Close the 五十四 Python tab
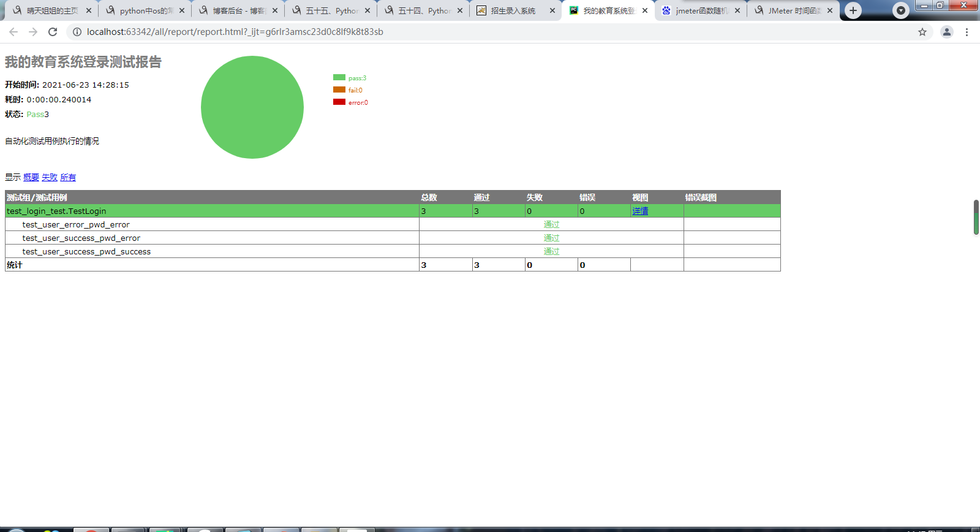 [x=460, y=10]
